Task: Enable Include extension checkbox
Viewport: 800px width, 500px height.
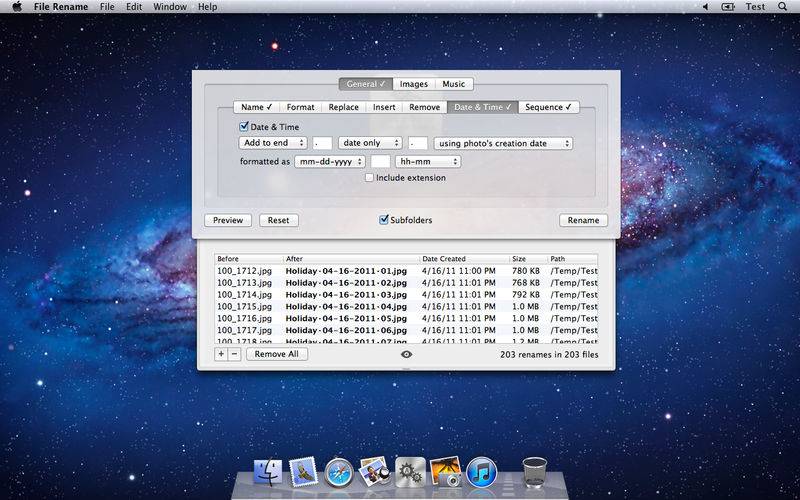Action: (x=369, y=178)
